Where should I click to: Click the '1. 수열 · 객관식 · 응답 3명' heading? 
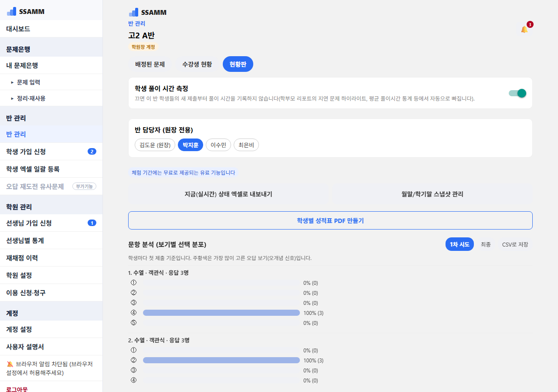tap(158, 273)
